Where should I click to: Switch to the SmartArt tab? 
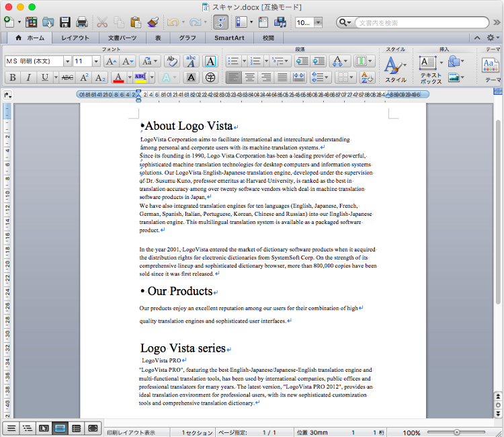point(229,38)
